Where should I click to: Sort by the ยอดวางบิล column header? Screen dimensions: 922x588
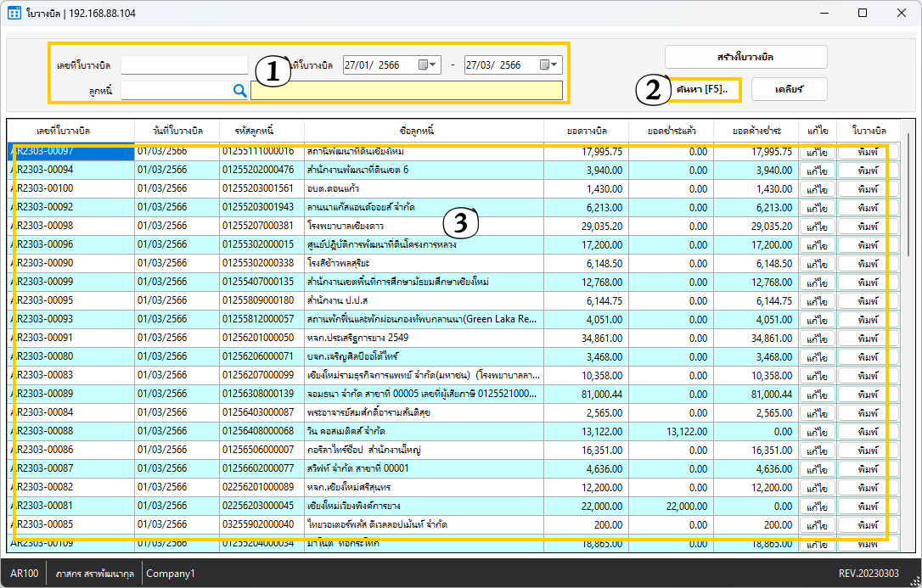587,131
